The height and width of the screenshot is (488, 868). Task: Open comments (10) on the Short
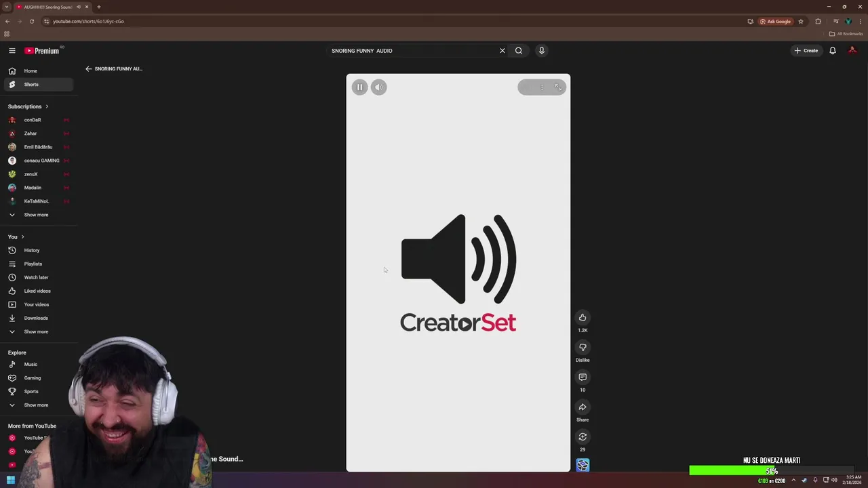click(583, 377)
